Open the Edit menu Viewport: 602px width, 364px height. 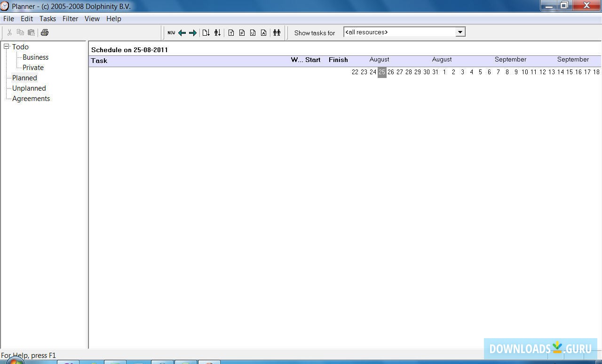[27, 19]
